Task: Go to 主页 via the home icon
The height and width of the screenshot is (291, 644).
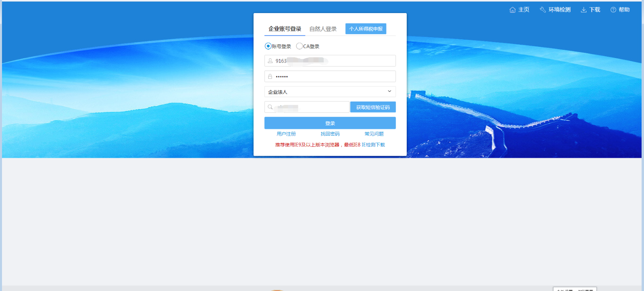Action: coord(512,10)
